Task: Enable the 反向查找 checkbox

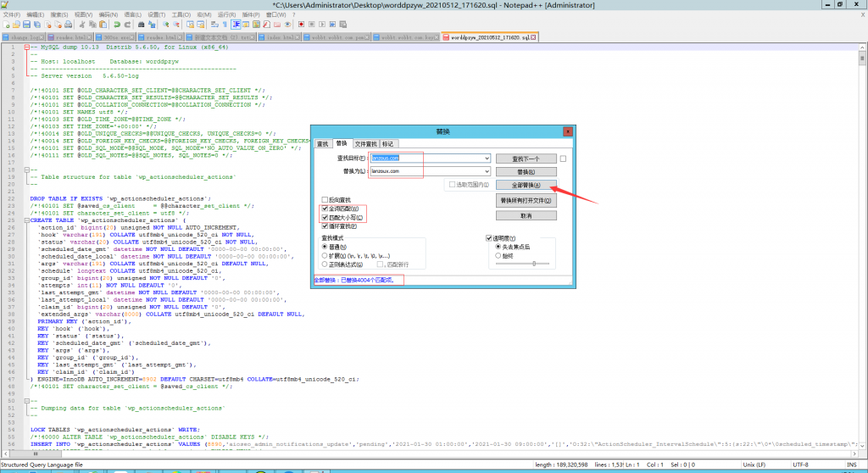Action: tap(324, 198)
